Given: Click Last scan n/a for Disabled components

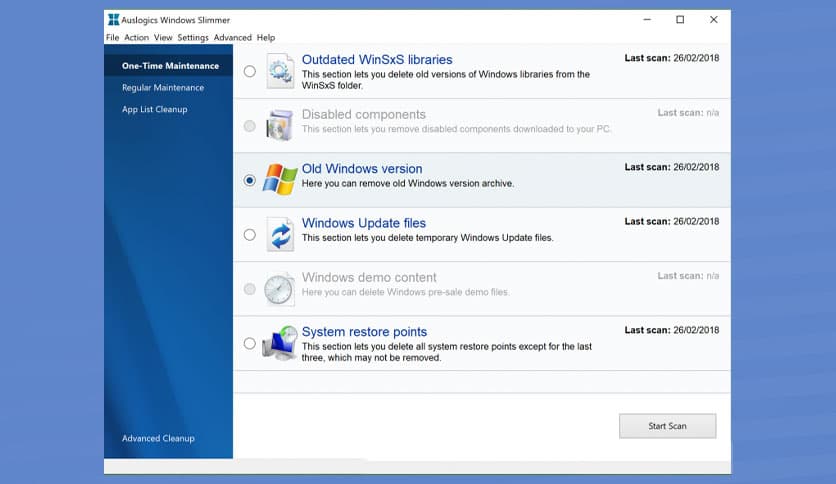Looking at the screenshot, I should (x=688, y=112).
